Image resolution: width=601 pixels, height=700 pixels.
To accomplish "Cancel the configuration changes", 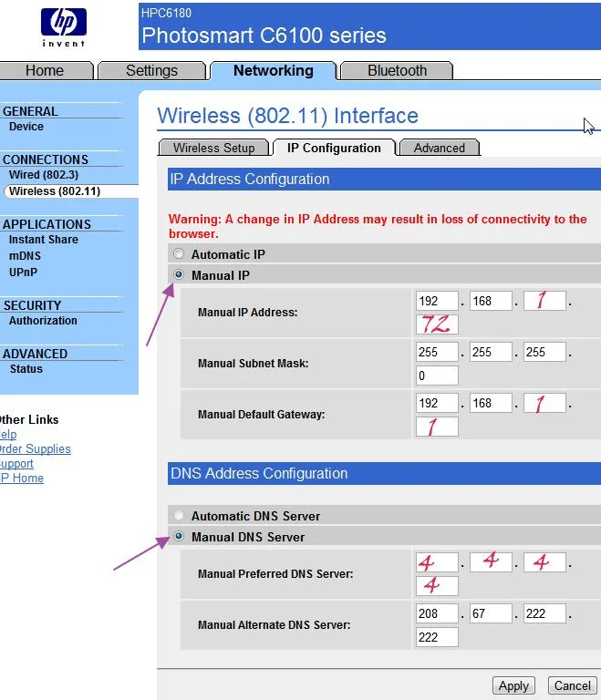I will [x=573, y=685].
